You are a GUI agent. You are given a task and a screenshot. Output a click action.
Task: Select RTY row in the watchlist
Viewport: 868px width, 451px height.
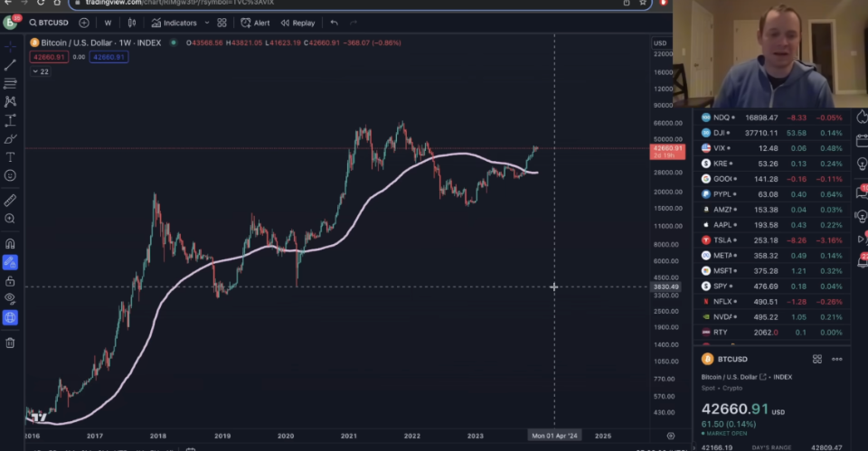point(771,333)
